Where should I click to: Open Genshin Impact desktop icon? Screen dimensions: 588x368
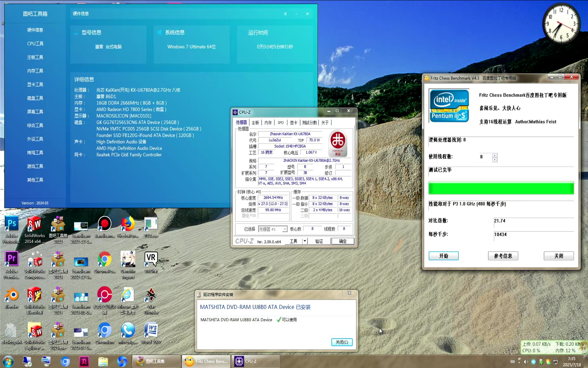[x=128, y=265]
